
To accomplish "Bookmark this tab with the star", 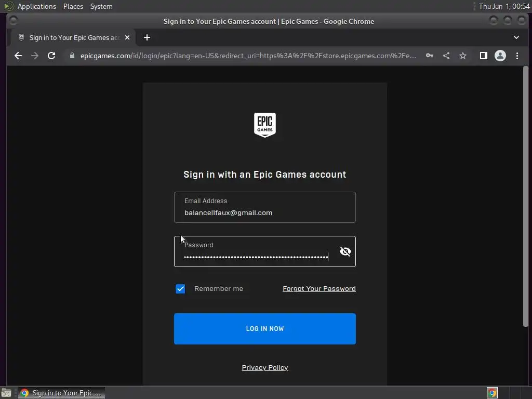I will tap(463, 56).
